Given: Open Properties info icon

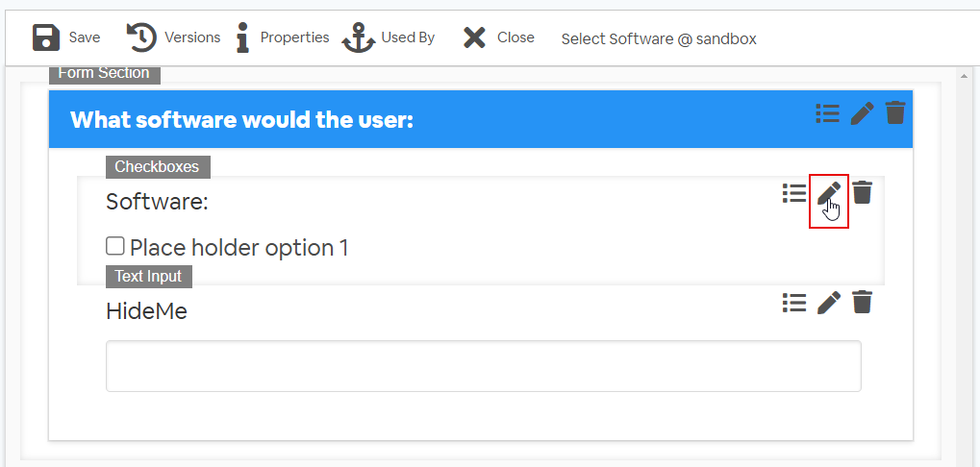Looking at the screenshot, I should [x=243, y=37].
